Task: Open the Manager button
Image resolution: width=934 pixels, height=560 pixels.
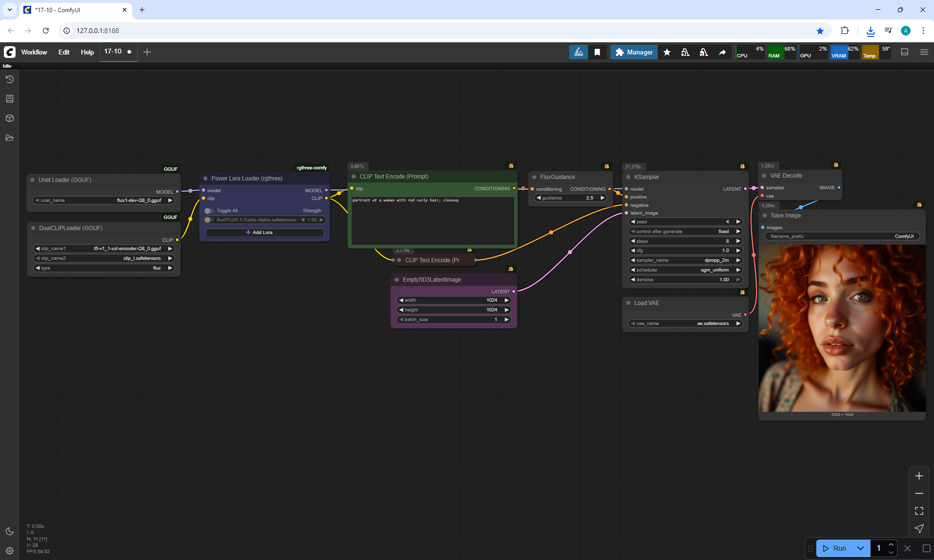Action: pos(634,52)
